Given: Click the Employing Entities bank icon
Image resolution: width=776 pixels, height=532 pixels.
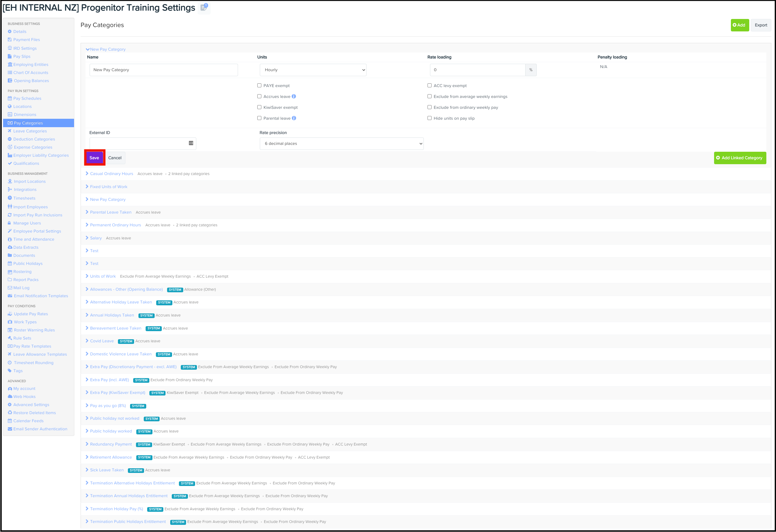Looking at the screenshot, I should 10,64.
